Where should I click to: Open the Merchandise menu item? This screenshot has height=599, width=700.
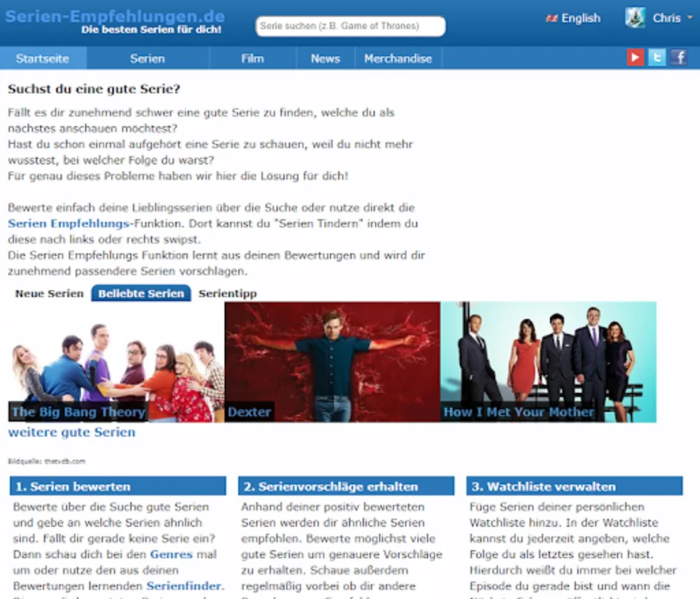click(x=398, y=59)
